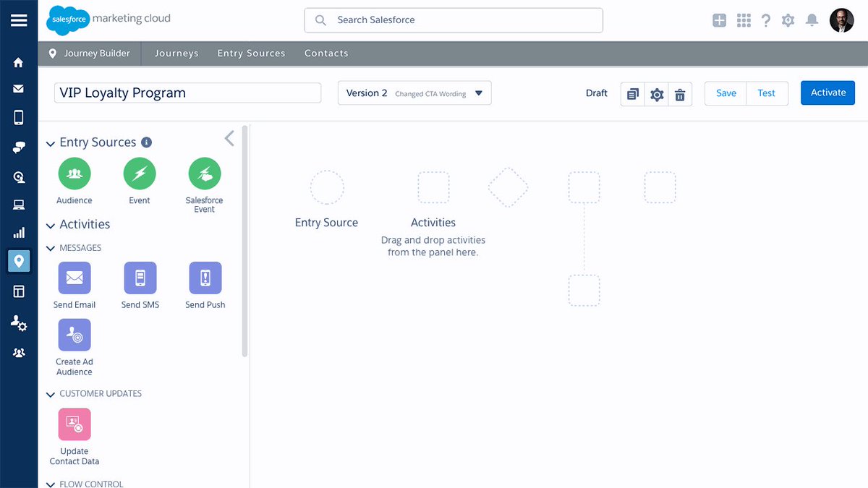This screenshot has width=868, height=488.
Task: Open Social Studio chat-bubble sidebar icon
Action: click(19, 147)
